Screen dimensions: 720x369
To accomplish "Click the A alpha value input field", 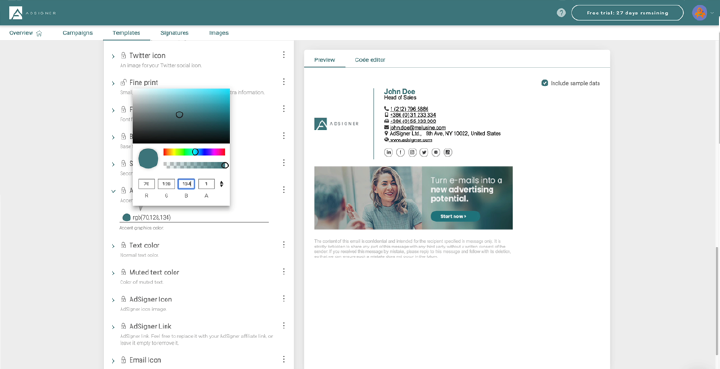I will coord(207,184).
